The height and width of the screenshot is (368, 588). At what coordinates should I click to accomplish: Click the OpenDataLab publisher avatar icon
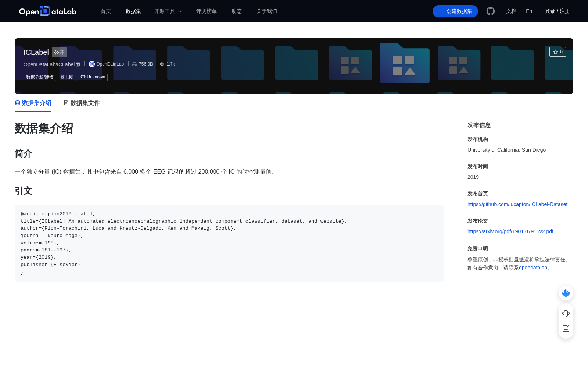pyautogui.click(x=92, y=64)
